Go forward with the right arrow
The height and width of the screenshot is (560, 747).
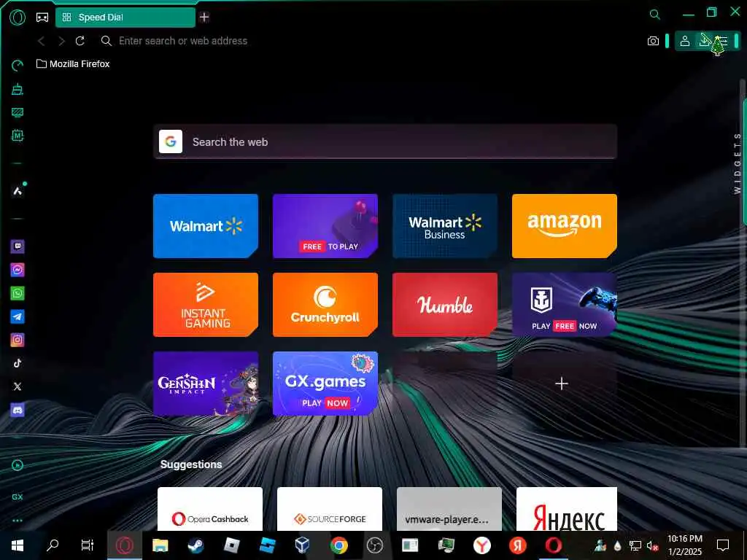point(61,41)
